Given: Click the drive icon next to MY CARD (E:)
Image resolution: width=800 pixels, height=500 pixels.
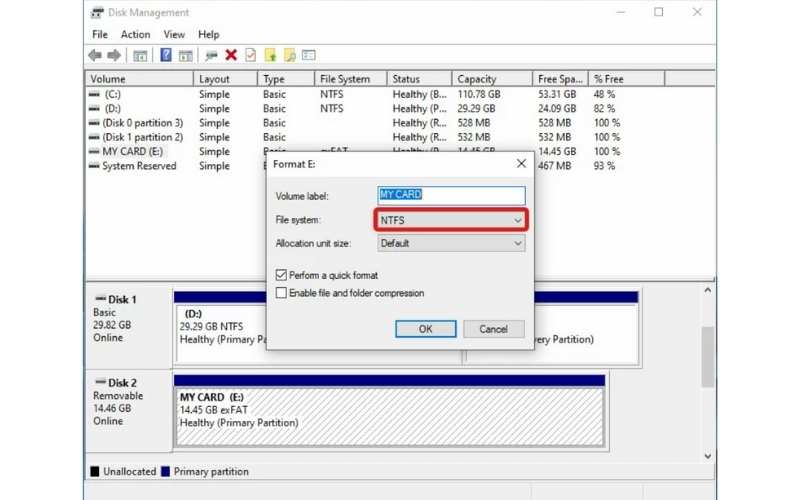Looking at the screenshot, I should [x=94, y=151].
